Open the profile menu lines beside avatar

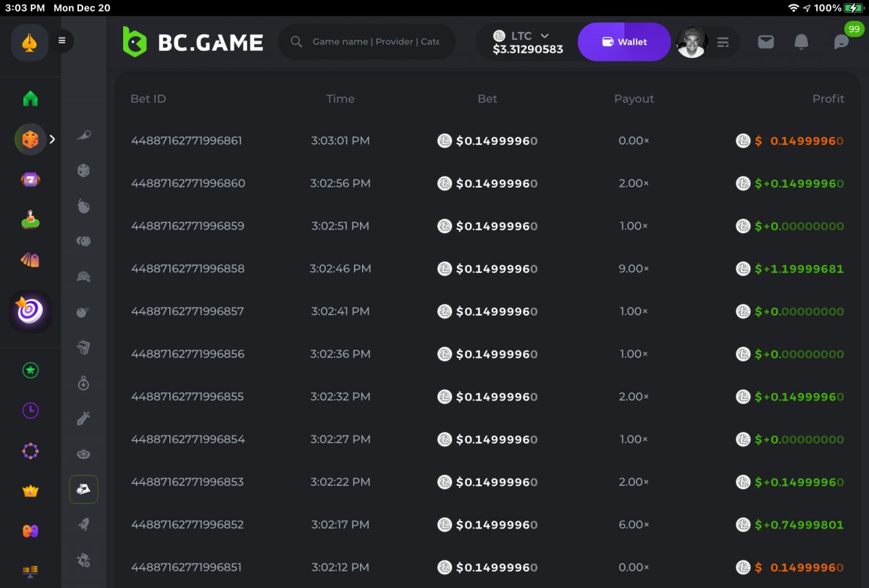723,42
